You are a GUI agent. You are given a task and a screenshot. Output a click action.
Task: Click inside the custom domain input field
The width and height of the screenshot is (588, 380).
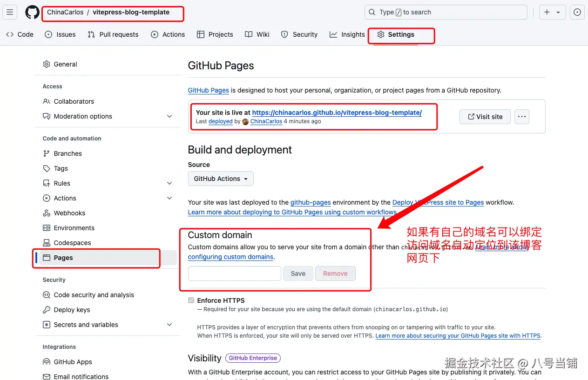(x=234, y=273)
